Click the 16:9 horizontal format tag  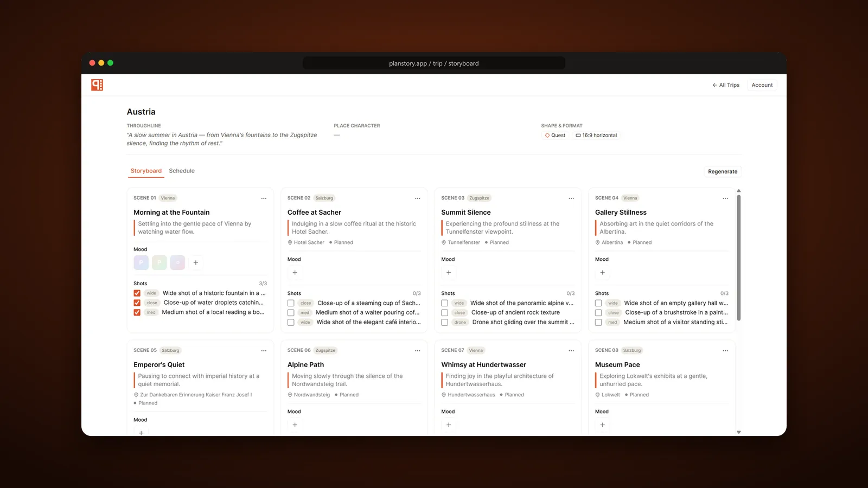point(597,136)
